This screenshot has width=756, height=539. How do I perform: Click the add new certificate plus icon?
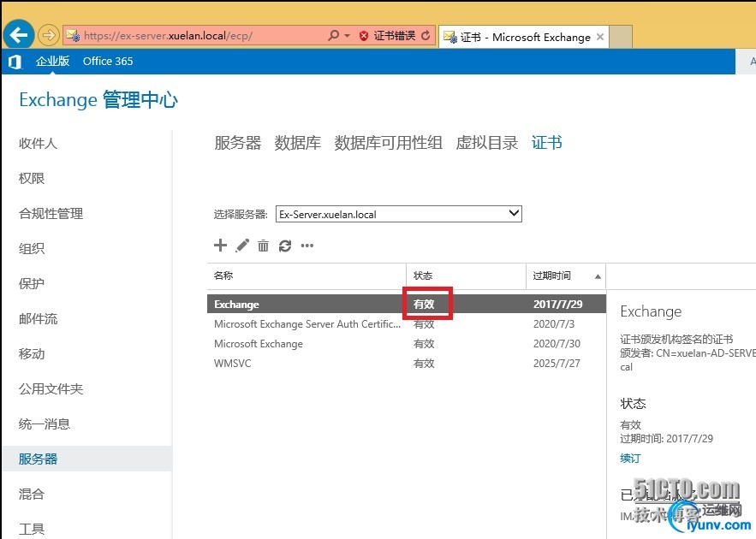(x=220, y=246)
